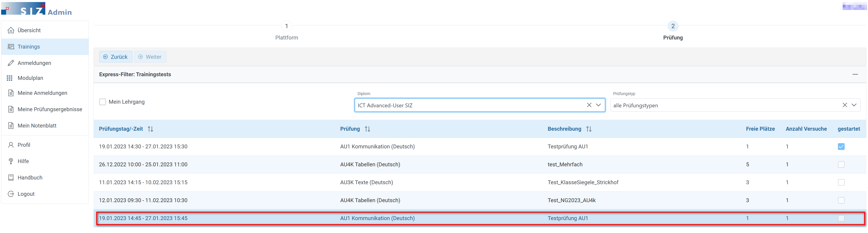Click the pencil icon beside Anmeldungen
868x233 pixels.
pyautogui.click(x=11, y=63)
